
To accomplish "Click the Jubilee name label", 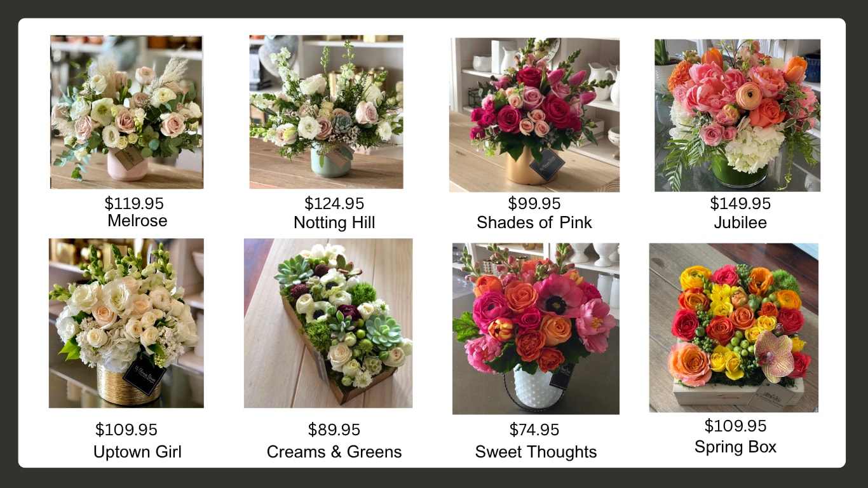I will pyautogui.click(x=740, y=222).
